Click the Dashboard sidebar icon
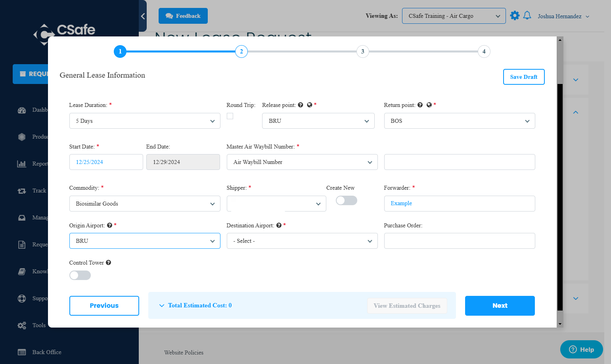 tap(22, 110)
